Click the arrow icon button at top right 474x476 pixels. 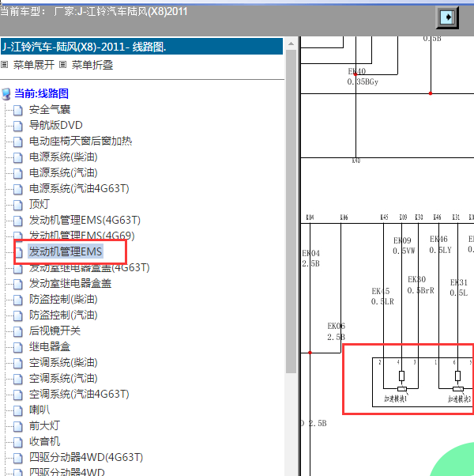[x=447, y=17]
